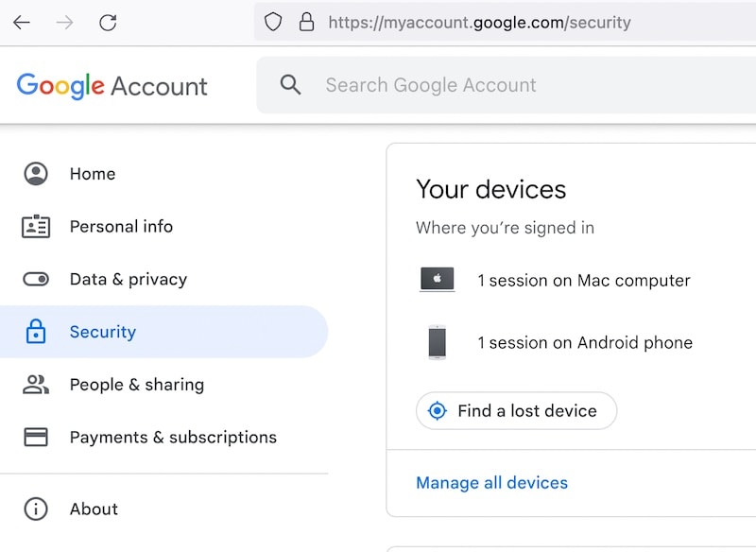The width and height of the screenshot is (756, 552).
Task: Click the Find a lost device button
Action: 516,411
